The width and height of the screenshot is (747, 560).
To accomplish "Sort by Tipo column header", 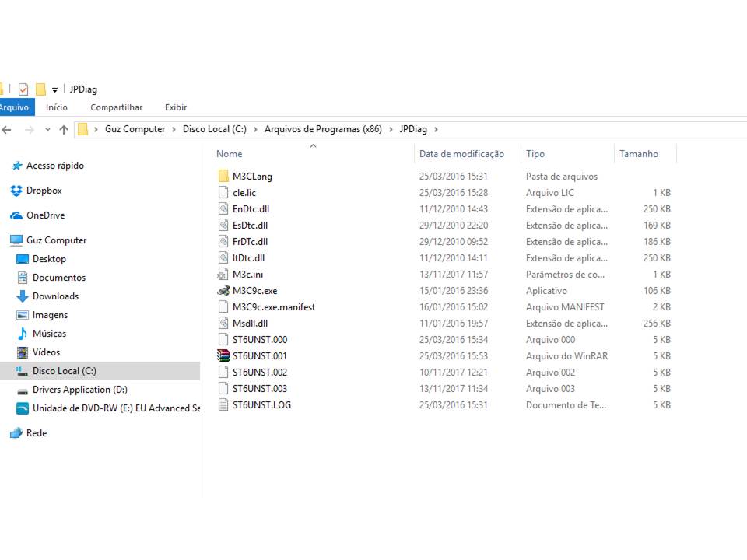I will click(x=535, y=154).
